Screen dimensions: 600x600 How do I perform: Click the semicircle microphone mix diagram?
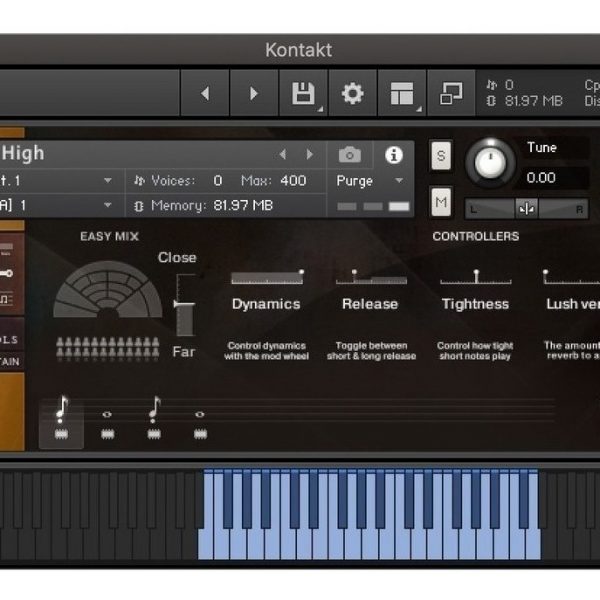point(108,290)
